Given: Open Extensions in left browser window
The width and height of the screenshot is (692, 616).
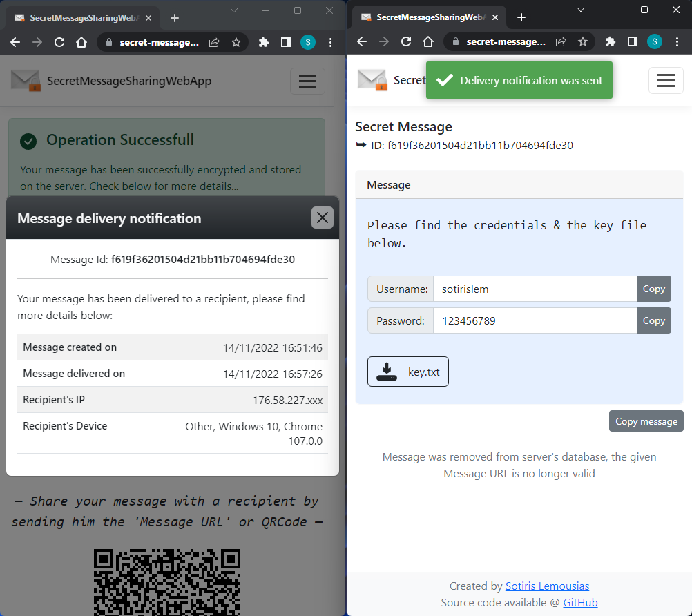Looking at the screenshot, I should point(264,42).
